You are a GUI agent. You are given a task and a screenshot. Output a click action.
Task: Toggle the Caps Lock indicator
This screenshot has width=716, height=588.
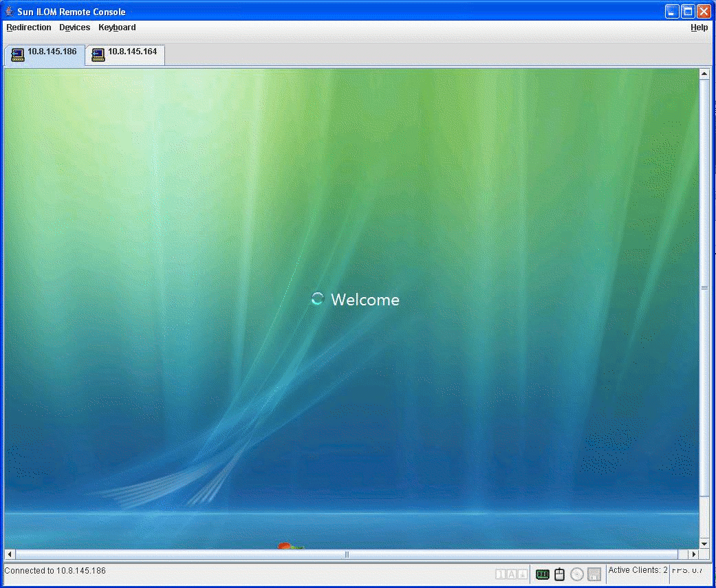click(511, 574)
